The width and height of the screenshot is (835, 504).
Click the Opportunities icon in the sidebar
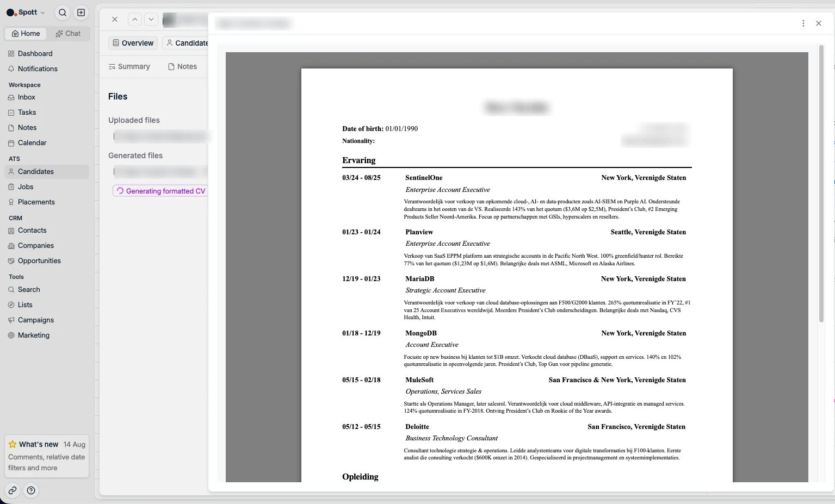tap(11, 261)
